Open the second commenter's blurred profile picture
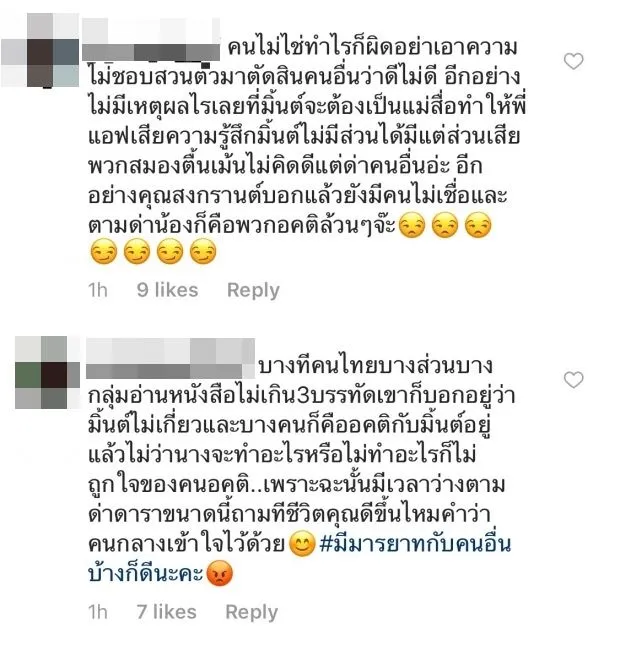The height and width of the screenshot is (645, 620). [x=48, y=372]
